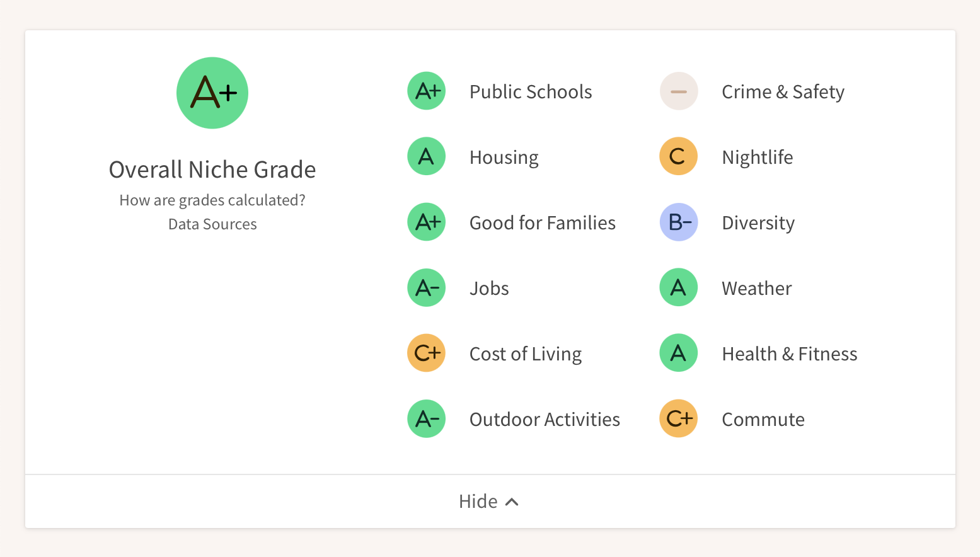Click the Jobs A- grade badge
Viewport: 980px width, 557px height.
(x=427, y=287)
